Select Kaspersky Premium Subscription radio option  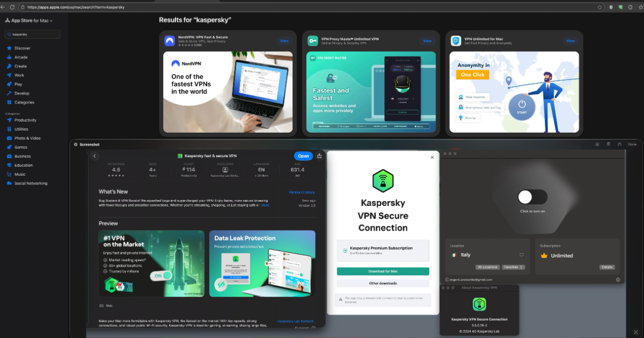[x=345, y=250]
